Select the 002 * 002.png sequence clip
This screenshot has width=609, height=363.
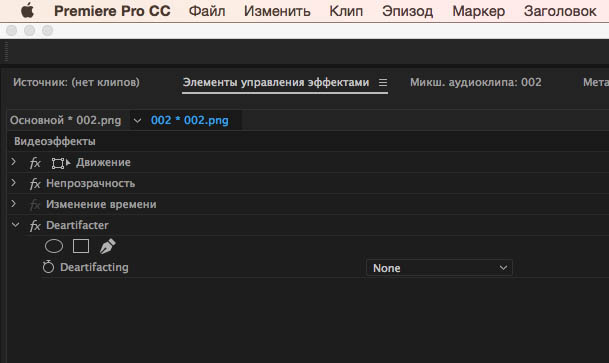(x=190, y=120)
